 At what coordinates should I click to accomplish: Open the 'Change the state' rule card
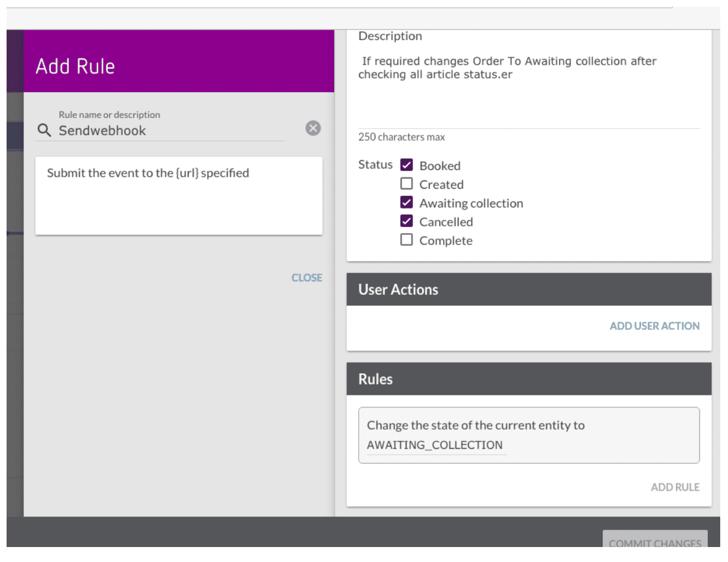(x=529, y=427)
